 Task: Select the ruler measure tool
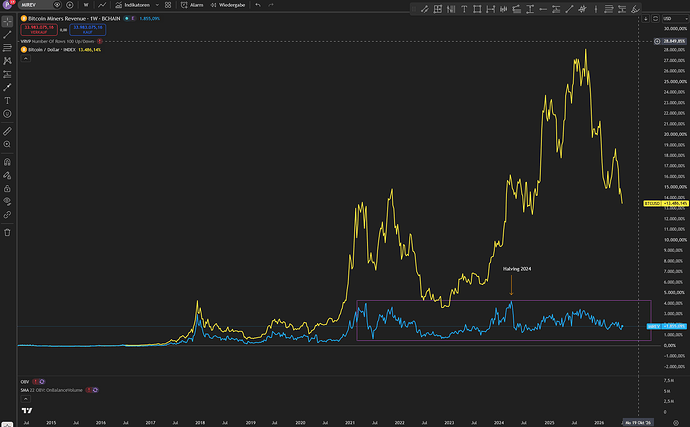tap(7, 131)
